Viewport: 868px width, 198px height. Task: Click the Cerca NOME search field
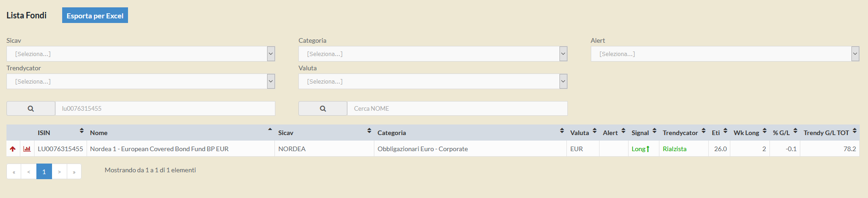coord(457,108)
